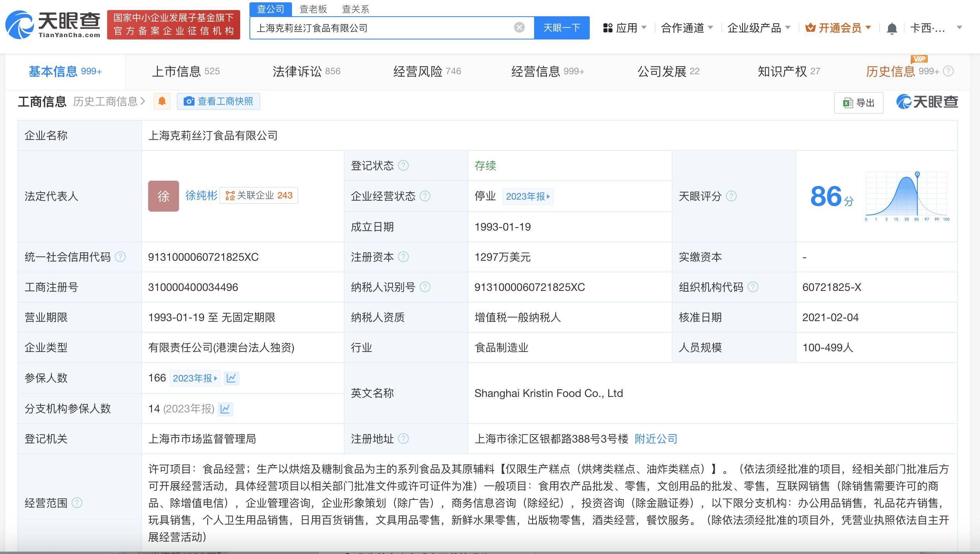Expand the 应用 dropdown menu
This screenshot has width=980, height=554.
[x=625, y=28]
